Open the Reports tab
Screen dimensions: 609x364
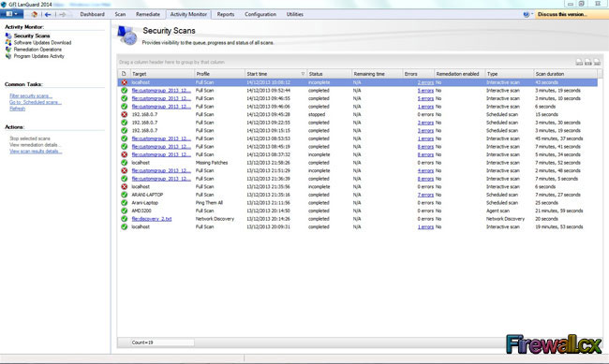pyautogui.click(x=225, y=14)
